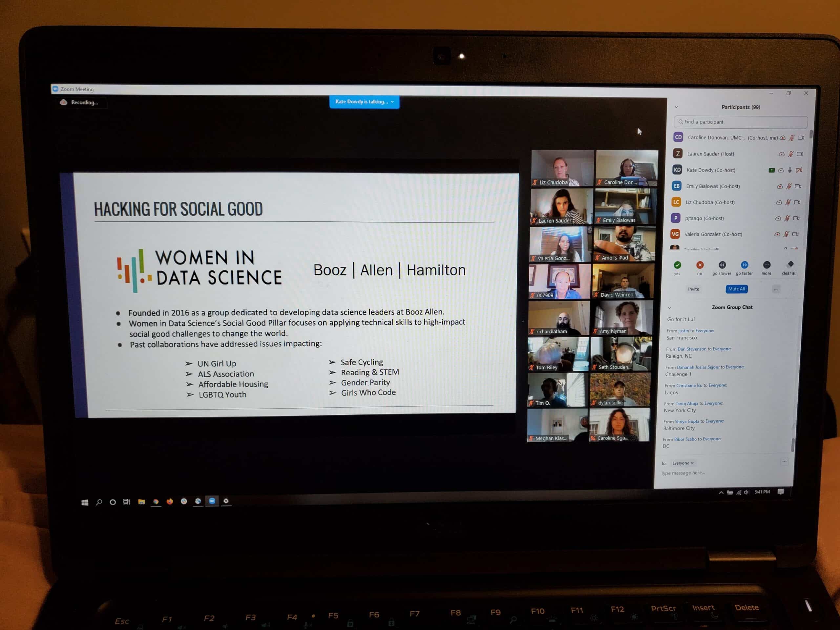Toggle Valeria Gonzalez's microphone mute
The width and height of the screenshot is (840, 630).
787,234
